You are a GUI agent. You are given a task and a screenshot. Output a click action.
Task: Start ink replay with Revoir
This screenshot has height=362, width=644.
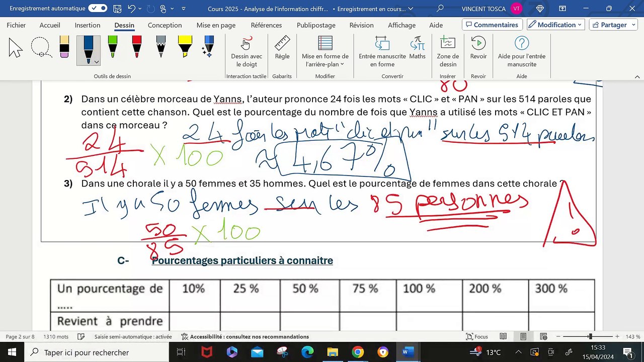pos(478,48)
